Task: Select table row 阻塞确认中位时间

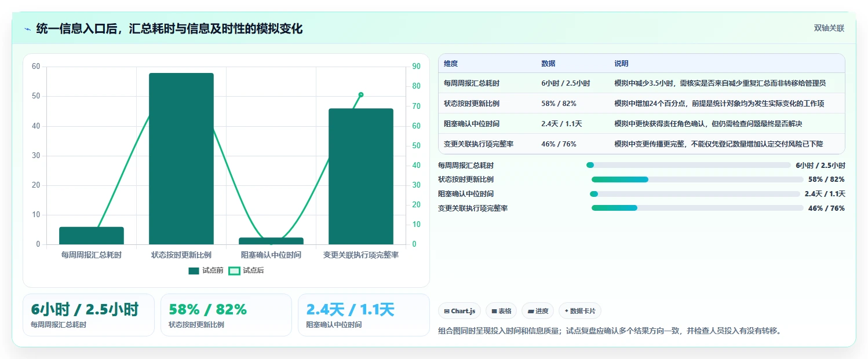Action: [641, 123]
